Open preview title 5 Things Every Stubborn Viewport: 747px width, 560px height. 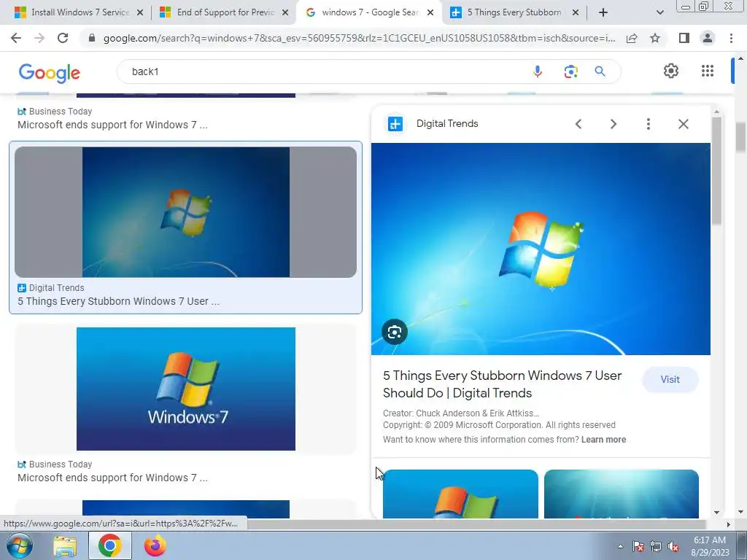click(502, 384)
